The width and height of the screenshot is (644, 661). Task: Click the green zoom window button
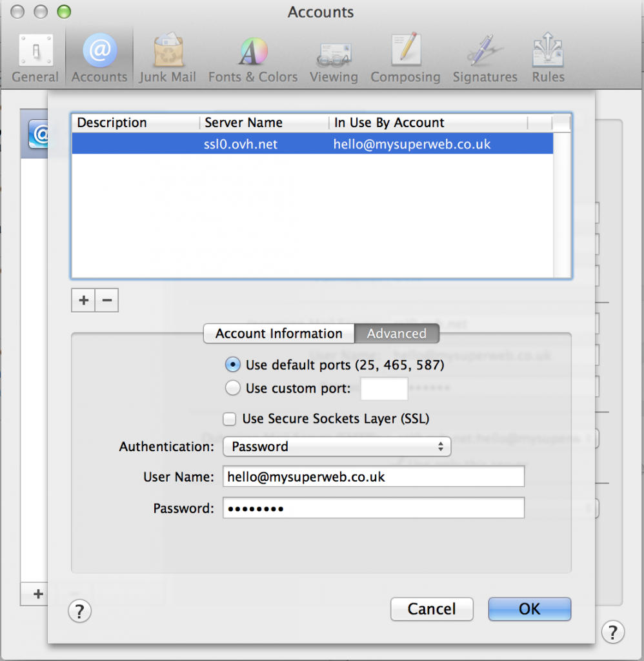click(x=64, y=12)
